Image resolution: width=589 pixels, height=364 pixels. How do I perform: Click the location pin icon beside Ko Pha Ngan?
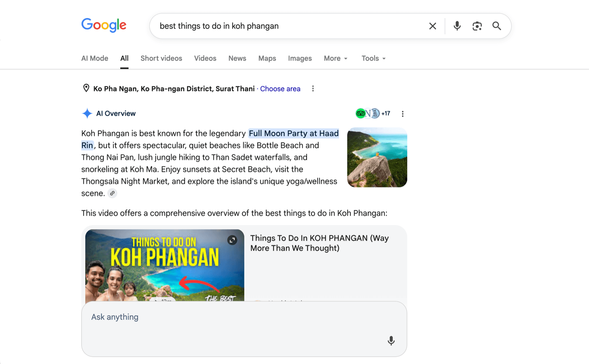coord(86,88)
